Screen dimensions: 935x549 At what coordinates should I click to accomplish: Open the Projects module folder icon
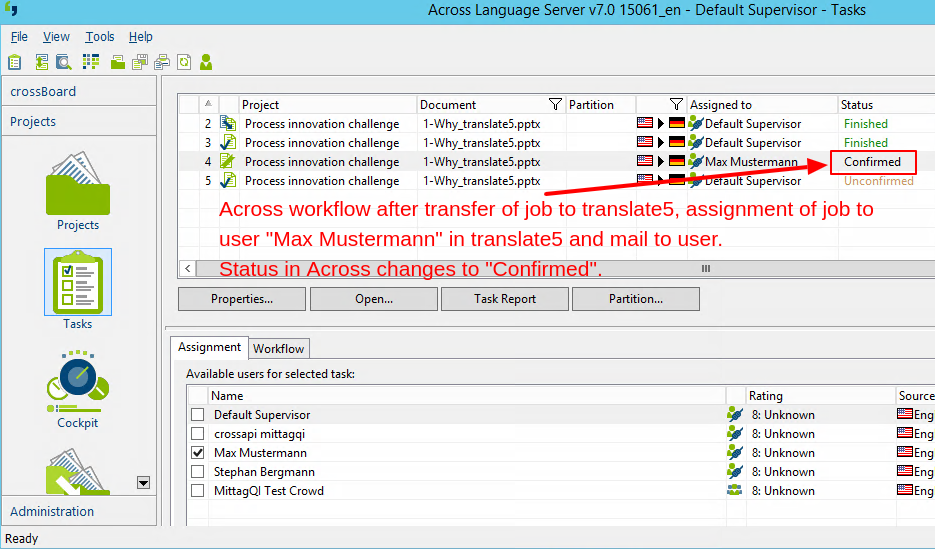pos(78,184)
